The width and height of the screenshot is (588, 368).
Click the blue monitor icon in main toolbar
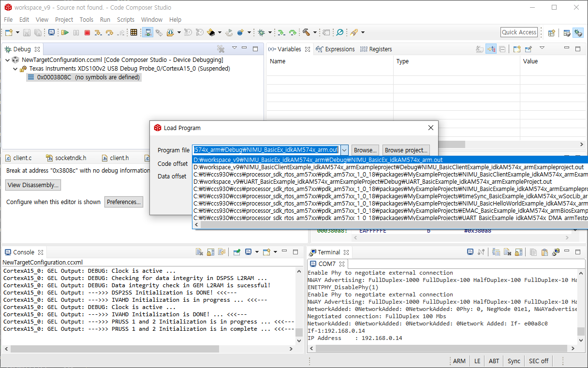(51, 32)
